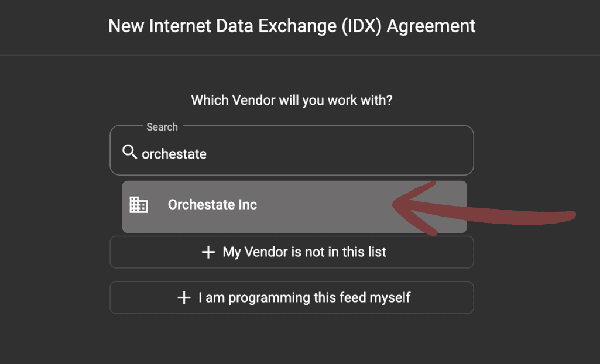Viewport: 600px width, 364px height.
Task: Click the outlined border of the search field
Action: click(x=292, y=174)
